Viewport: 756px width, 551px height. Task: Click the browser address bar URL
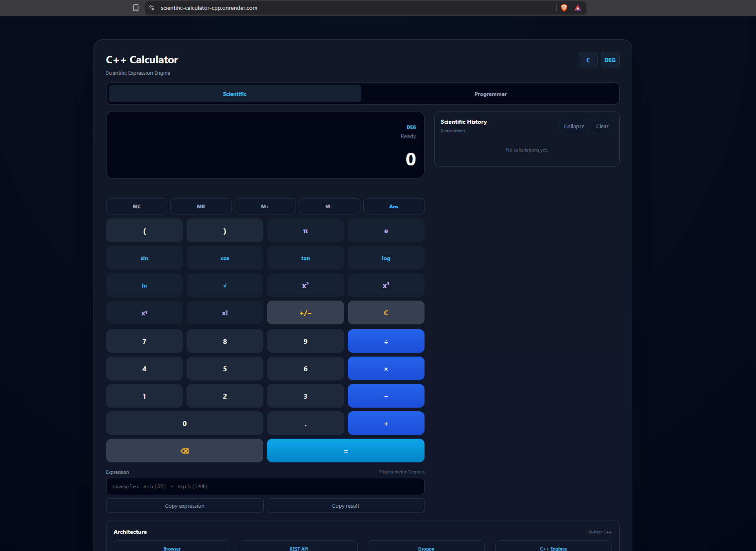pyautogui.click(x=209, y=8)
